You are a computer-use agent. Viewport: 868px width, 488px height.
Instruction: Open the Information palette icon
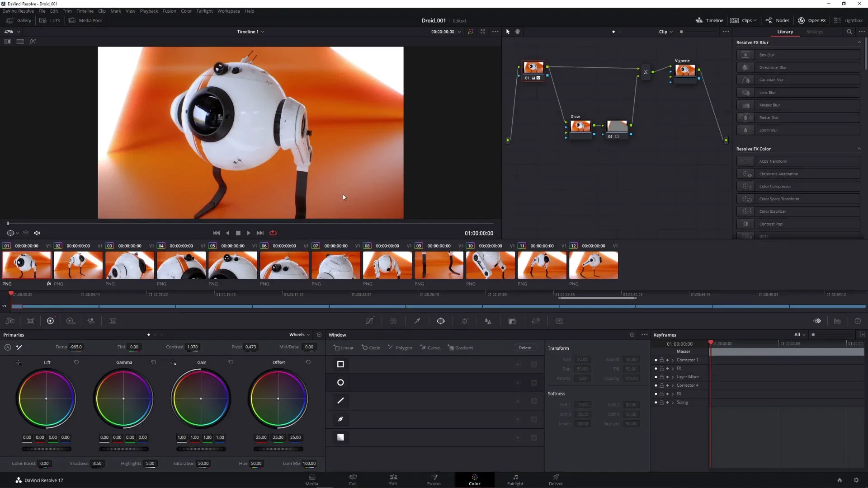point(858,321)
